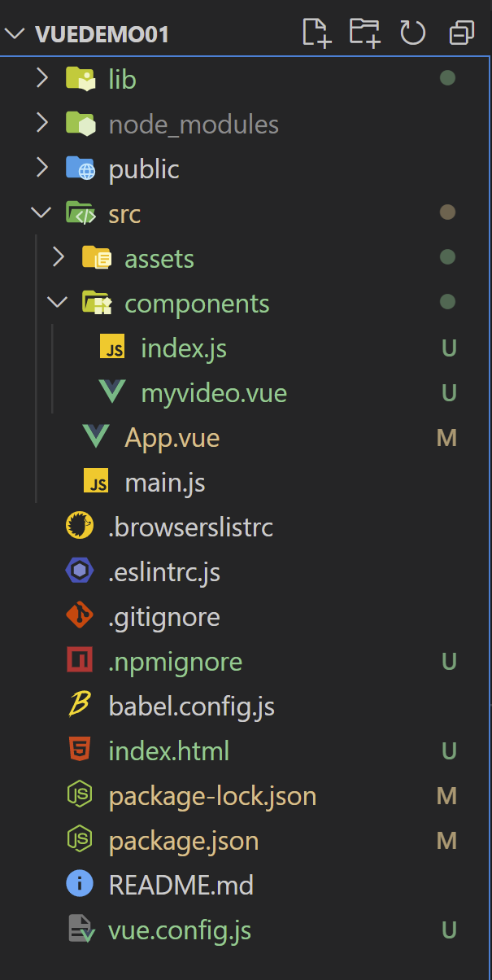Click the U status badge on index.html

pos(448,750)
